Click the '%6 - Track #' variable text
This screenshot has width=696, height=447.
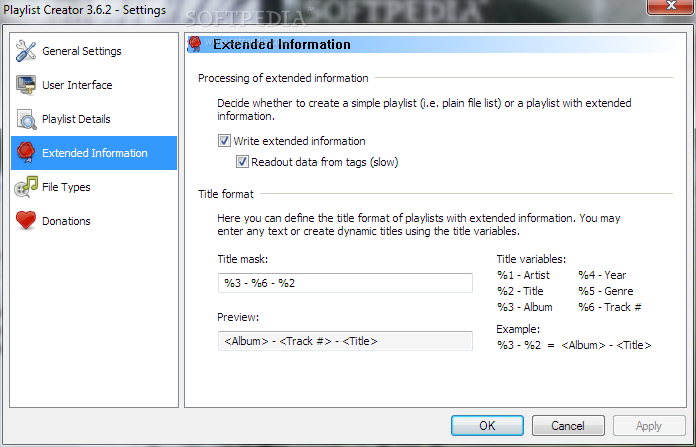point(610,307)
